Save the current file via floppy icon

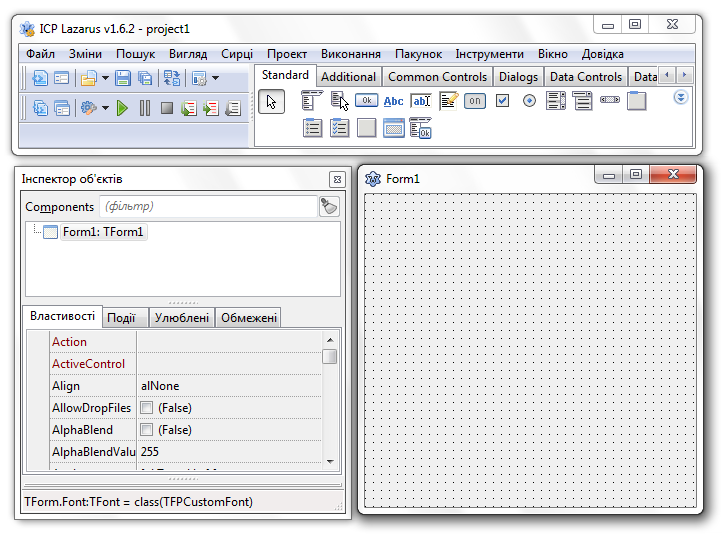[x=122, y=78]
